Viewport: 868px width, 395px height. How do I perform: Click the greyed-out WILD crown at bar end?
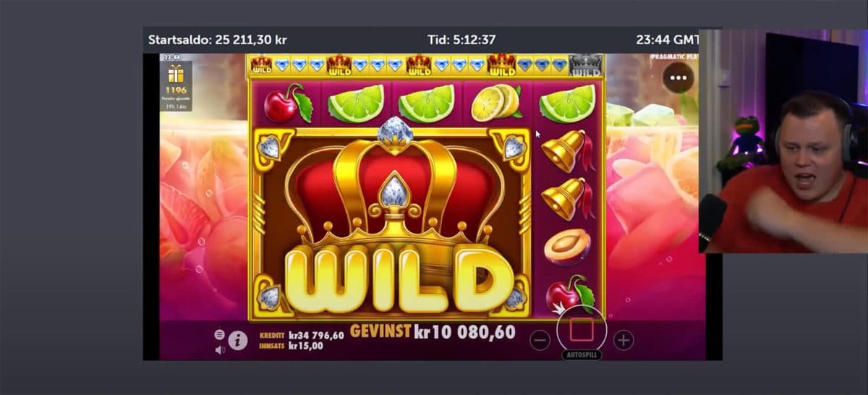pyautogui.click(x=585, y=66)
